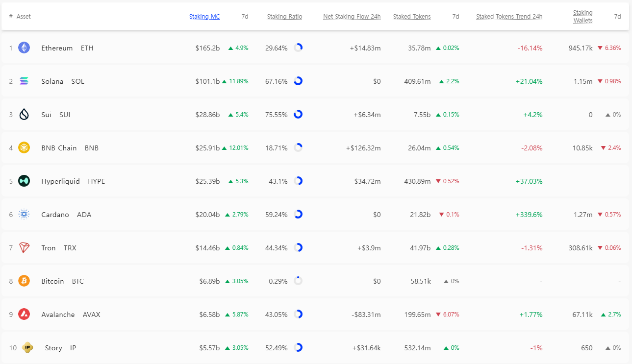
Task: Sort by Net Staking Flow 24h header
Action: tap(352, 16)
